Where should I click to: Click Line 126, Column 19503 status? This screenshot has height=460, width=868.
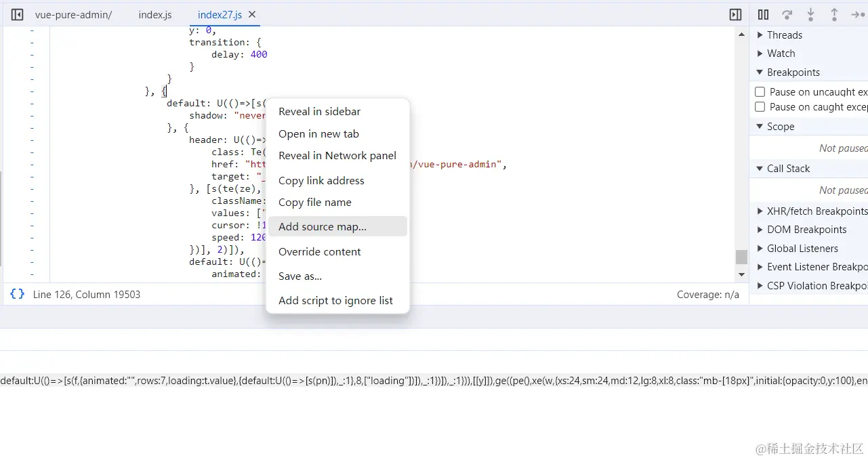point(87,295)
